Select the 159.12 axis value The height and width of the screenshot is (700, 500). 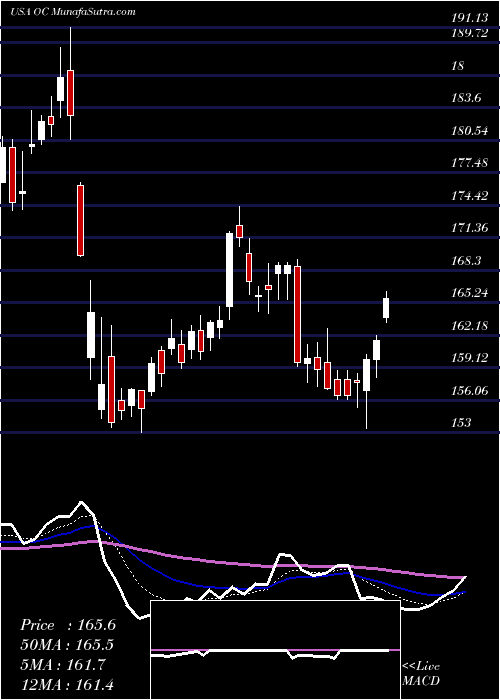pyautogui.click(x=470, y=358)
